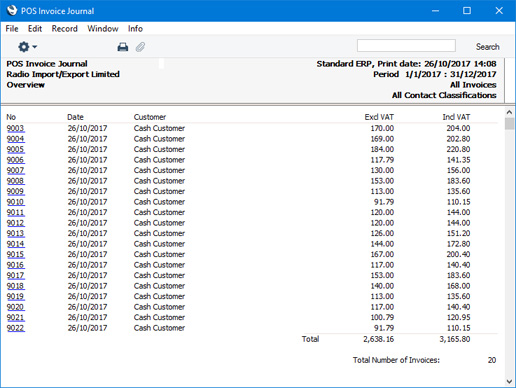Open invoice number 9020

[16, 307]
